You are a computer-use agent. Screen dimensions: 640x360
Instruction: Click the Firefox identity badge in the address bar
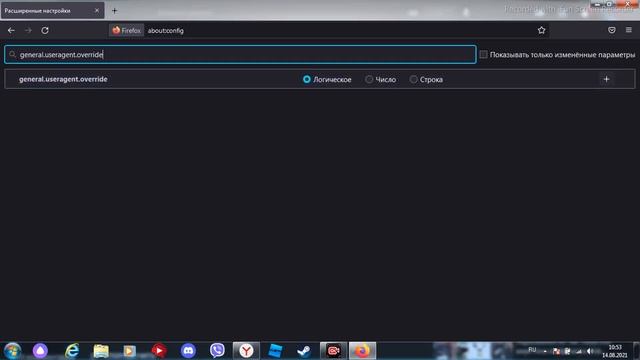pos(127,30)
